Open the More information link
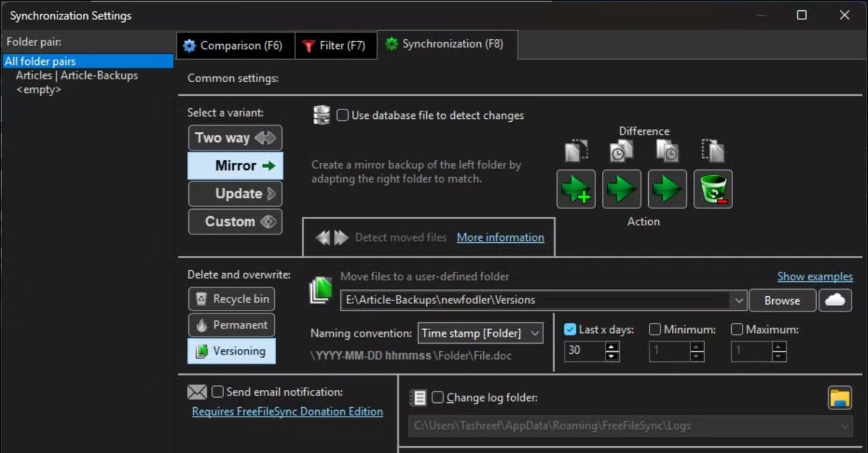Viewport: 868px width, 453px height. (x=500, y=237)
